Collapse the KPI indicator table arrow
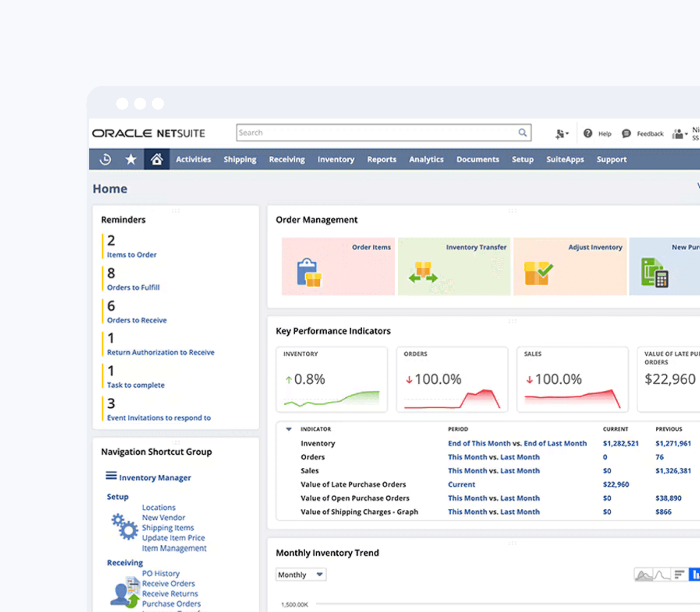This screenshot has height=612, width=700. (x=289, y=429)
